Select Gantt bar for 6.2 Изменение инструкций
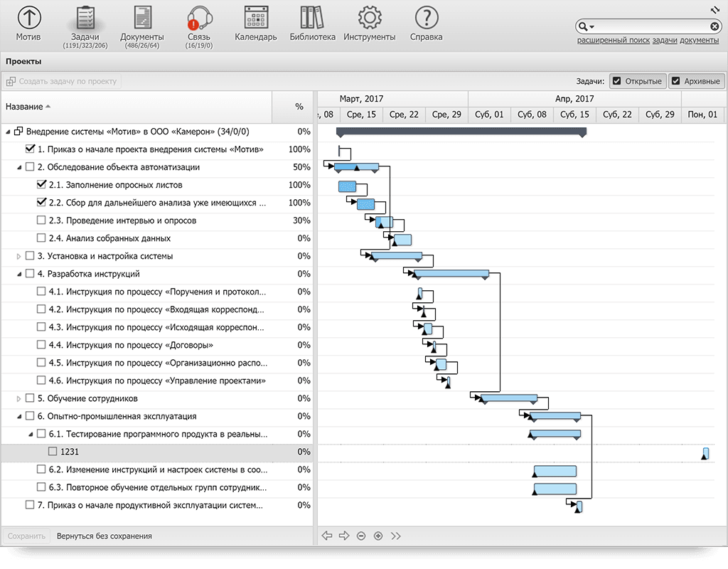 pyautogui.click(x=555, y=471)
